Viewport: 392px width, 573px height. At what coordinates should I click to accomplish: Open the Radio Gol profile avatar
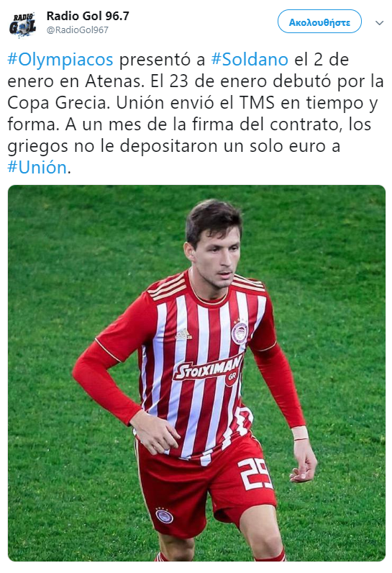click(x=22, y=24)
